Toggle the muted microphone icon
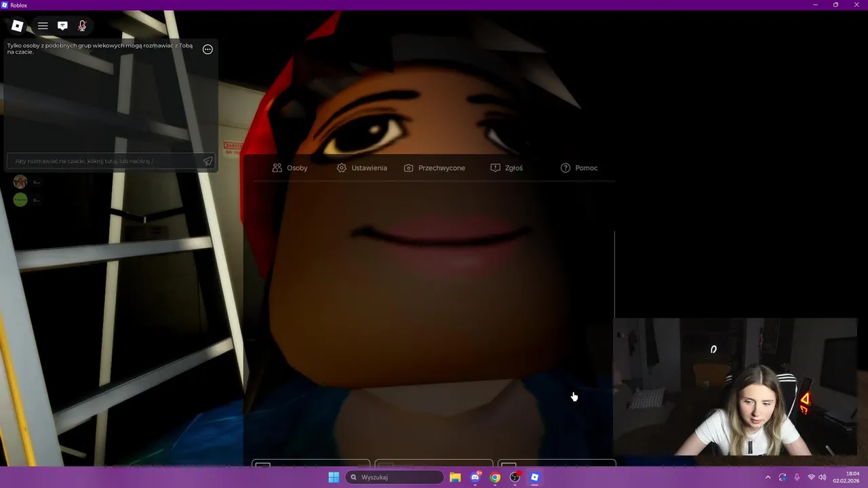 (82, 26)
